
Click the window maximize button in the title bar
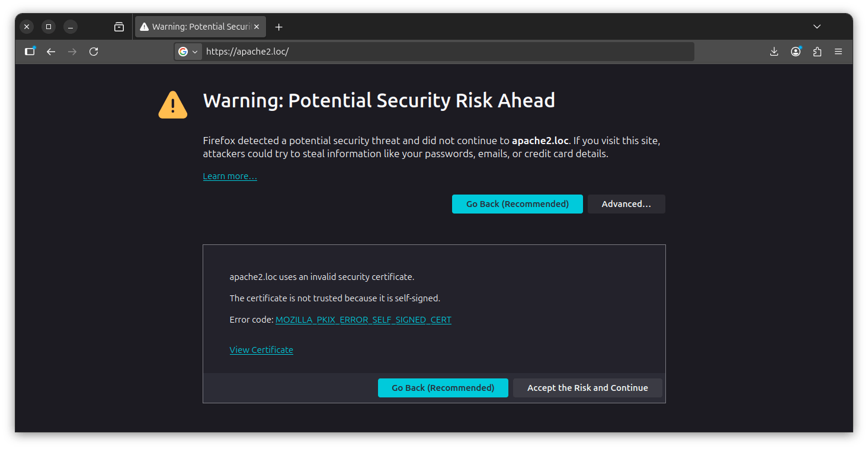click(x=49, y=27)
